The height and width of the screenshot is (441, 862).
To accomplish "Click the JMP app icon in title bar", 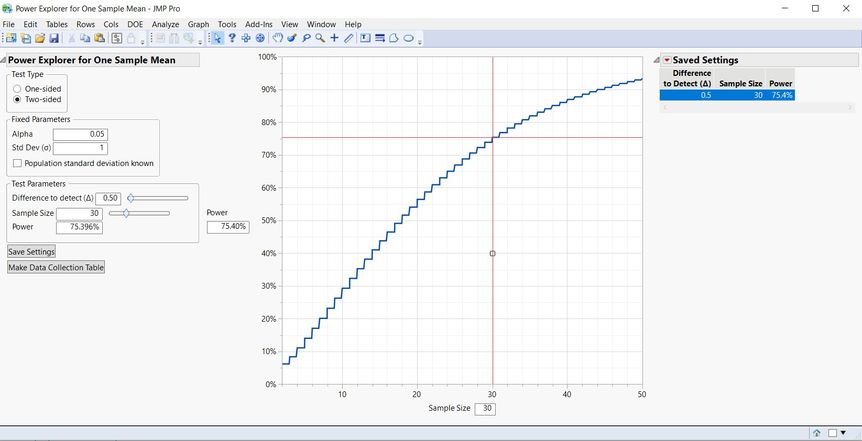I will [x=7, y=8].
